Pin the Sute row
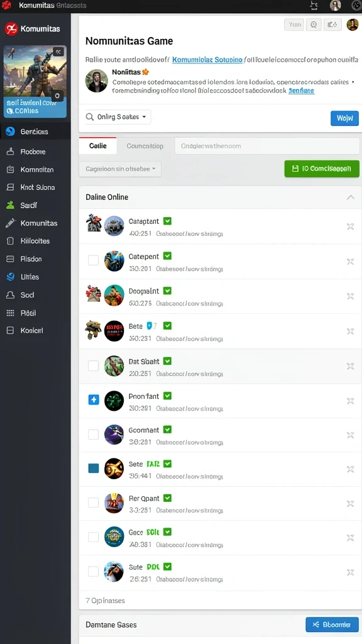362x644 pixels. point(350,572)
